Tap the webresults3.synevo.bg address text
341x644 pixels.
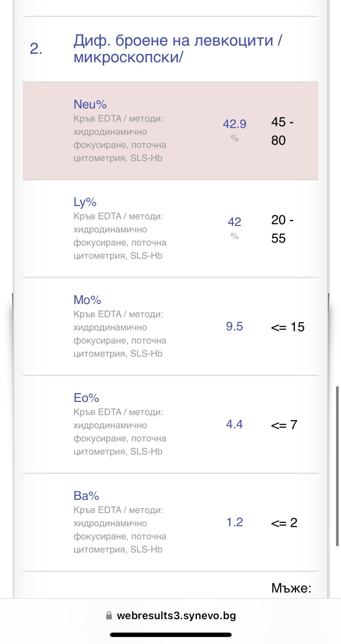176,615
